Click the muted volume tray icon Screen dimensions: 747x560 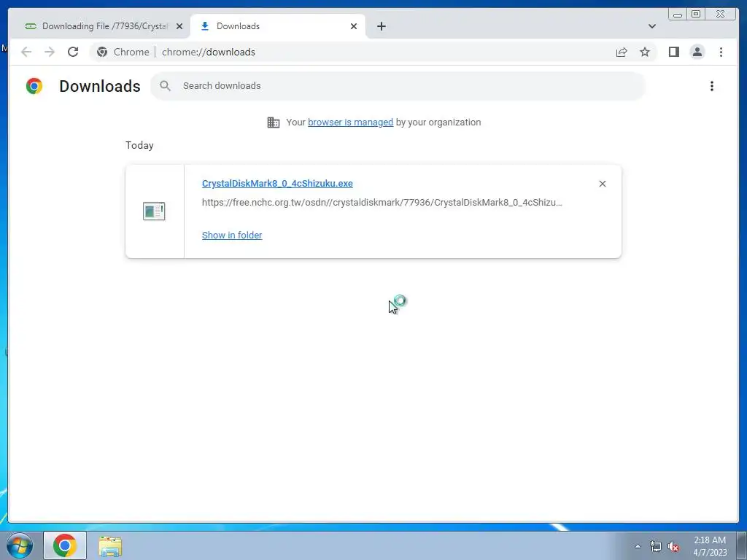click(x=673, y=546)
